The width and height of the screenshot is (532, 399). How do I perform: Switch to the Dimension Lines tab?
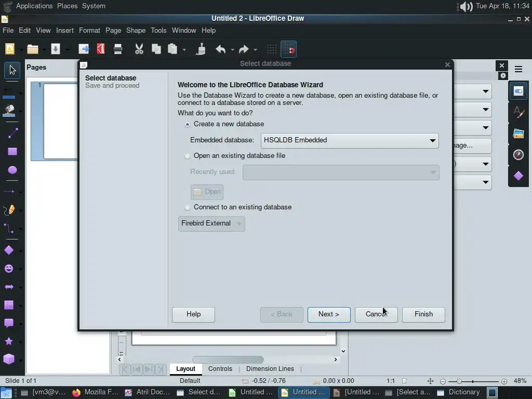(270, 369)
